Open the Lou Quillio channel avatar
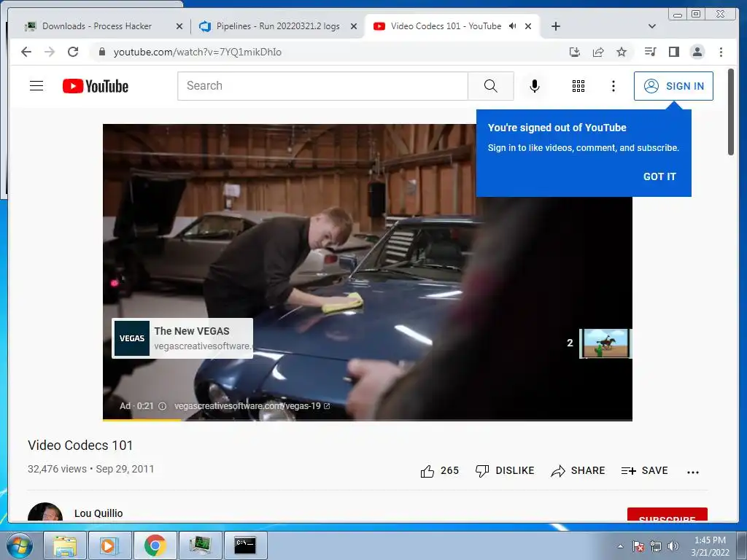The height and width of the screenshot is (560, 747). point(45,513)
